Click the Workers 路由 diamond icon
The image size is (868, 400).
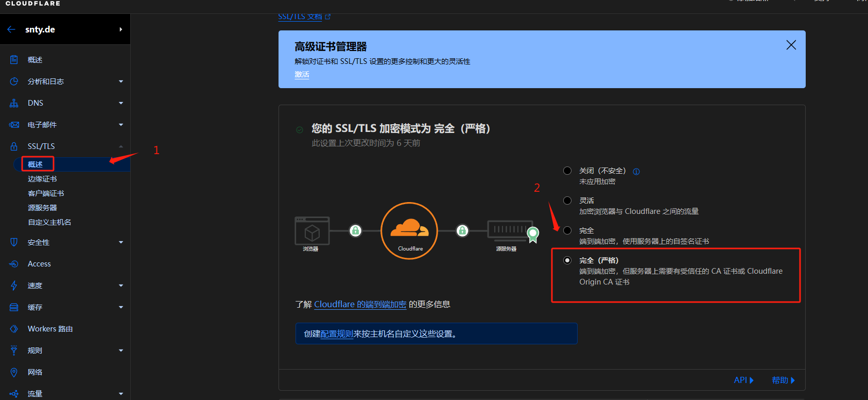14,329
